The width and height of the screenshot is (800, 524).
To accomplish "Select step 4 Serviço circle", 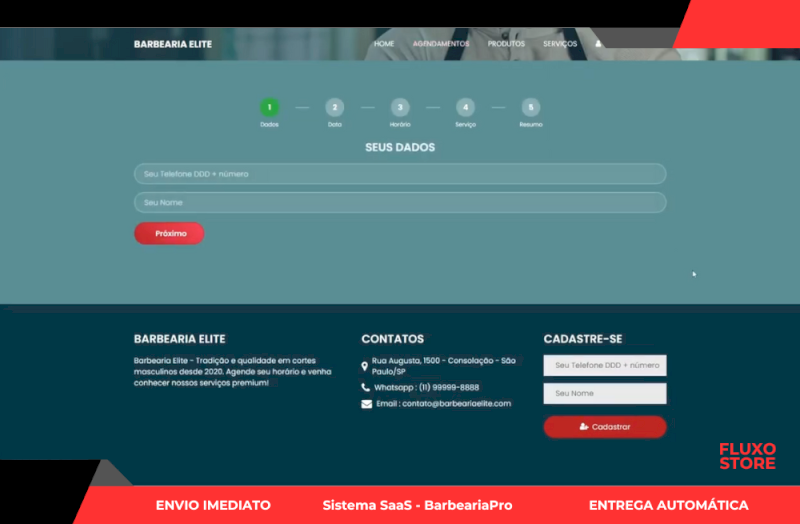I will coord(465,107).
